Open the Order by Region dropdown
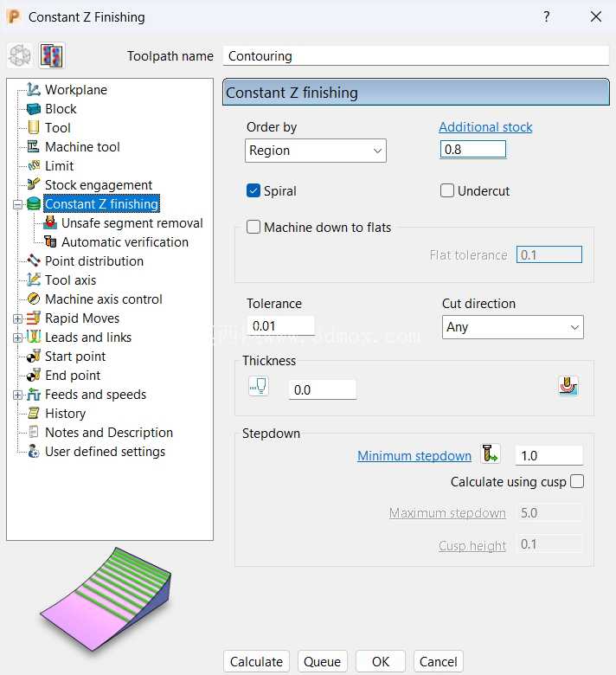This screenshot has width=616, height=675. [316, 151]
